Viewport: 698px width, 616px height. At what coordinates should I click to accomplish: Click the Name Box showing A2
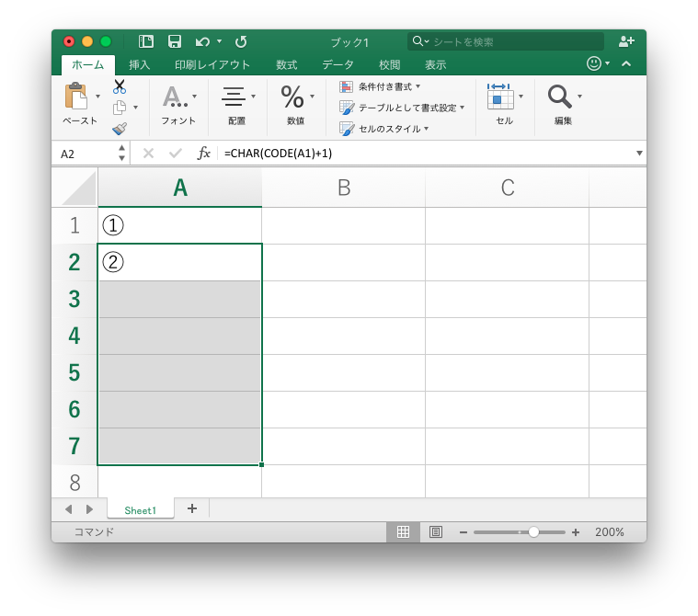click(86, 154)
